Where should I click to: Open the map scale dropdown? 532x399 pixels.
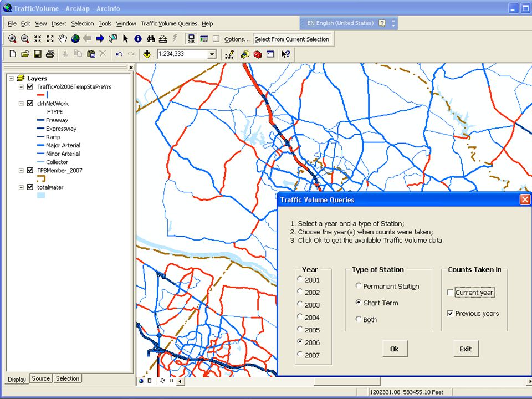212,54
